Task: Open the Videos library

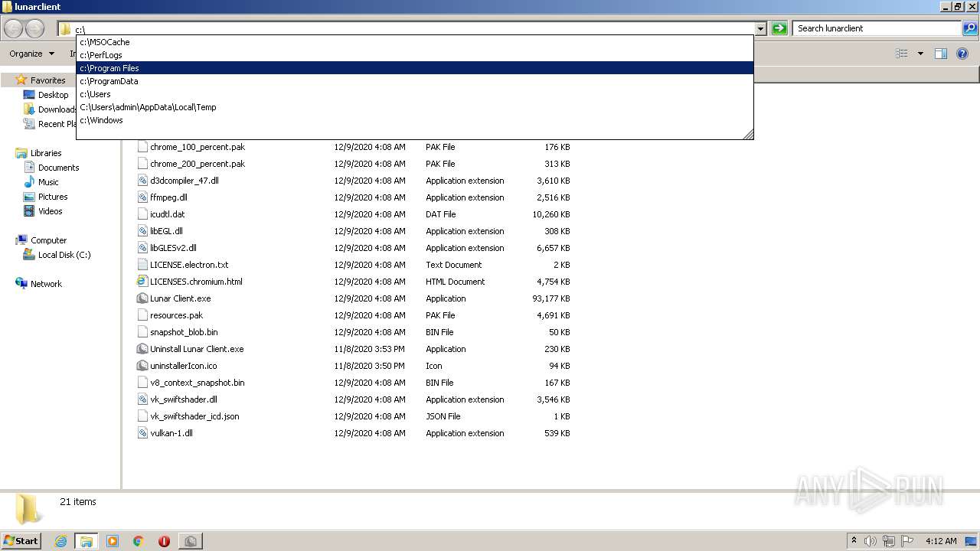Action: tap(50, 211)
